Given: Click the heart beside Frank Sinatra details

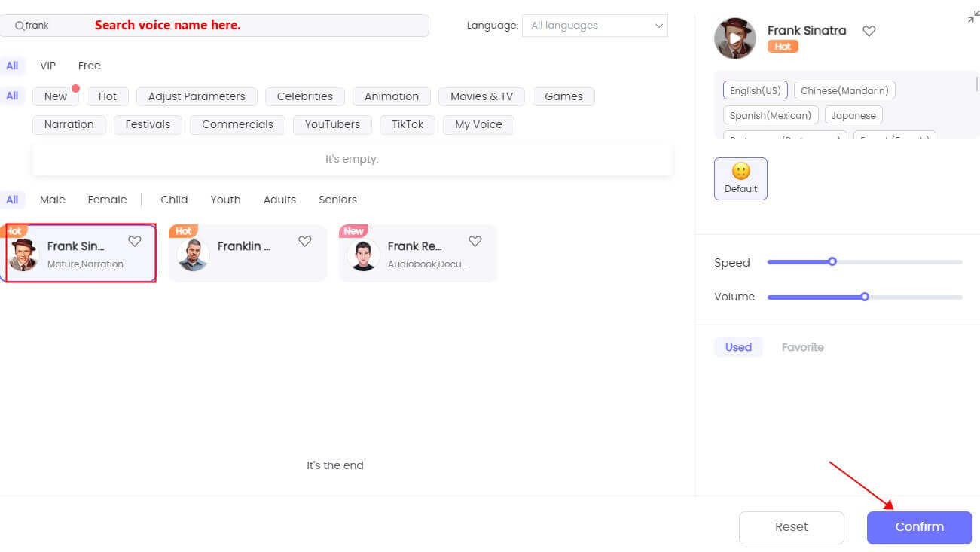Looking at the screenshot, I should (x=869, y=31).
